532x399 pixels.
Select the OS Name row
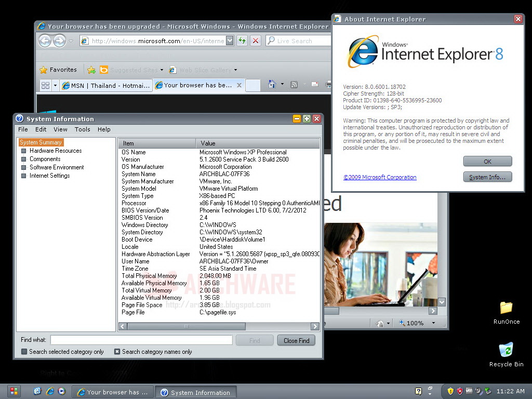pyautogui.click(x=219, y=152)
